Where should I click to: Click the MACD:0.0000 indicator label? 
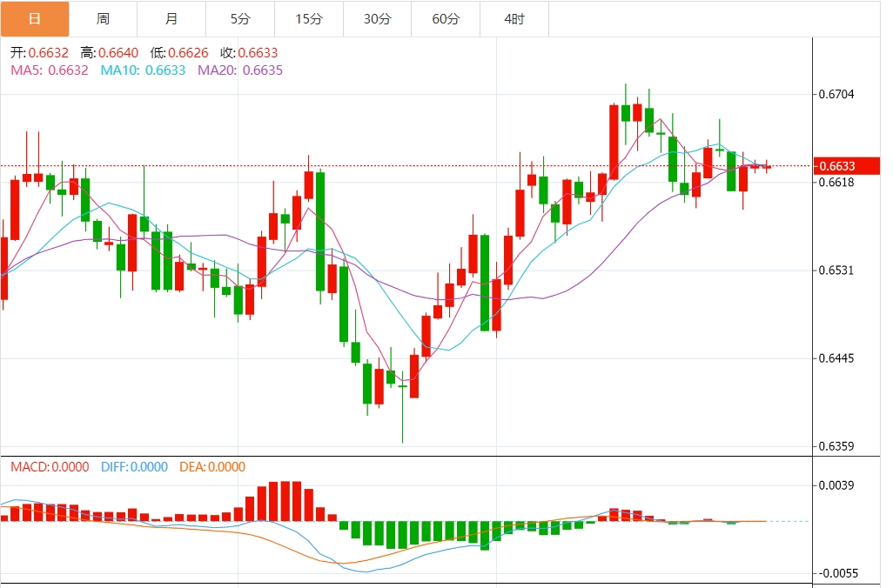50,467
